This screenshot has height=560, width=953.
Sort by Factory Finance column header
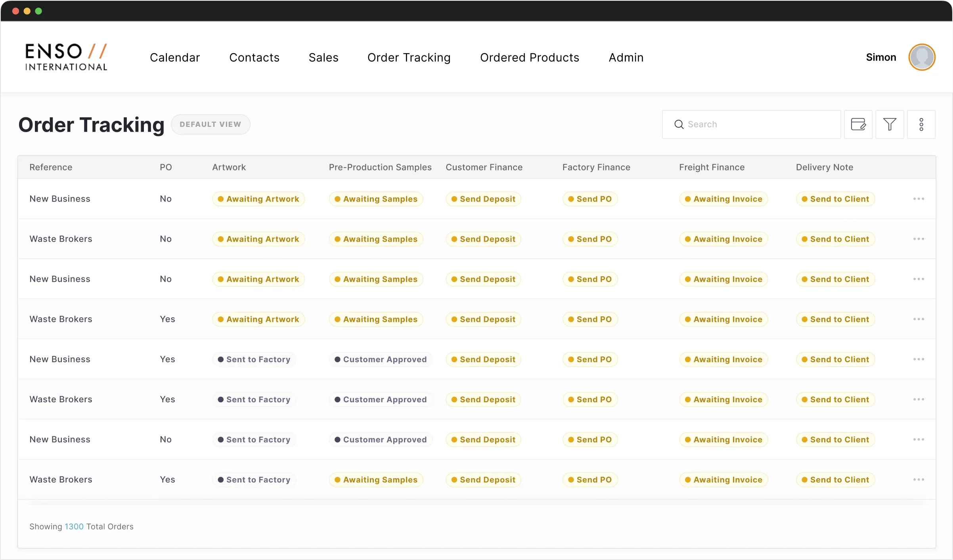click(x=596, y=167)
